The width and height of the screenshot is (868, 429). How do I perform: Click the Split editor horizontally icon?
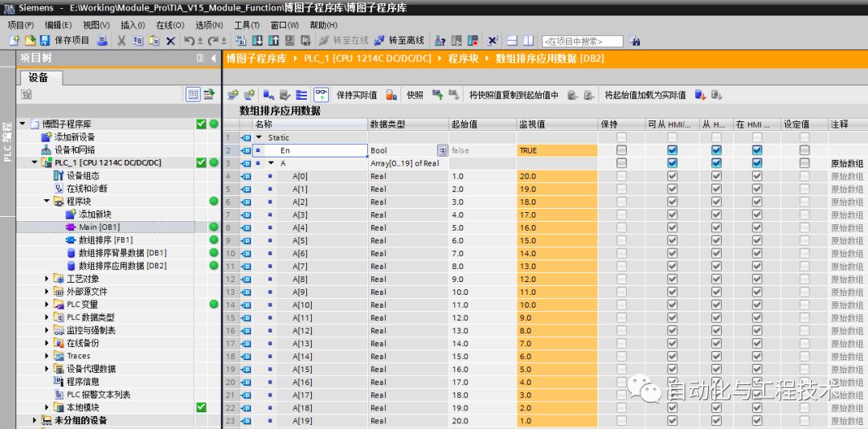pos(512,40)
